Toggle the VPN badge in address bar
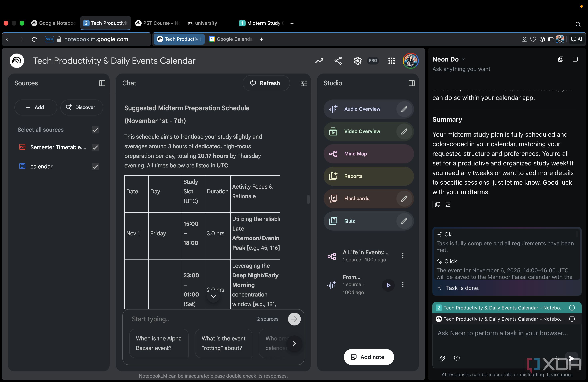 click(49, 39)
